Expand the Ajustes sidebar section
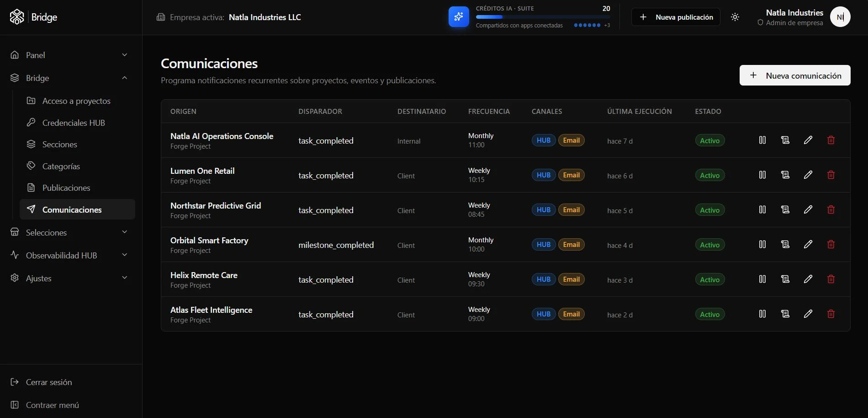Image resolution: width=868 pixels, height=418 pixels. 69,278
